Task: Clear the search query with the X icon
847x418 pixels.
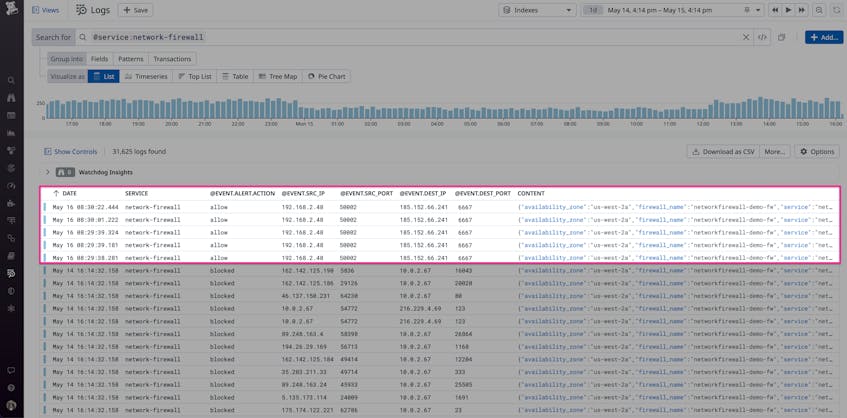Action: [746, 37]
